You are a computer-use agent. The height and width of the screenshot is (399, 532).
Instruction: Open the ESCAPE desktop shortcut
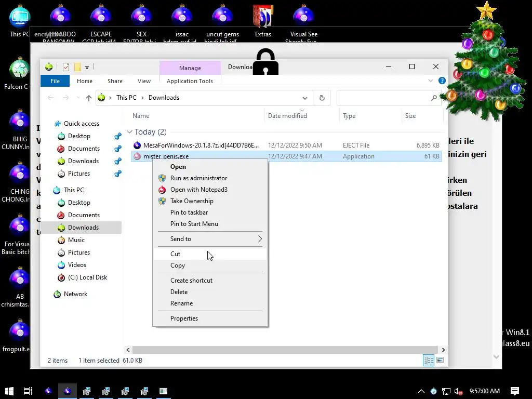[101, 22]
